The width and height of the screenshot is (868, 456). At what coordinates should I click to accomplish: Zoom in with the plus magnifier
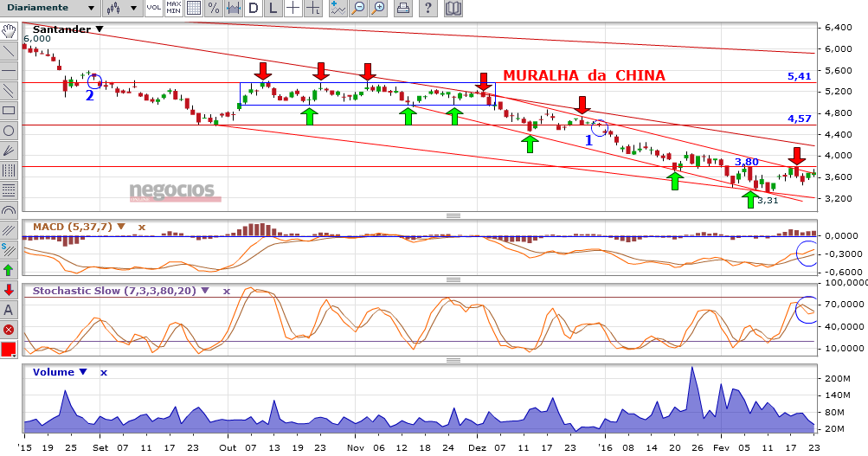point(378,8)
